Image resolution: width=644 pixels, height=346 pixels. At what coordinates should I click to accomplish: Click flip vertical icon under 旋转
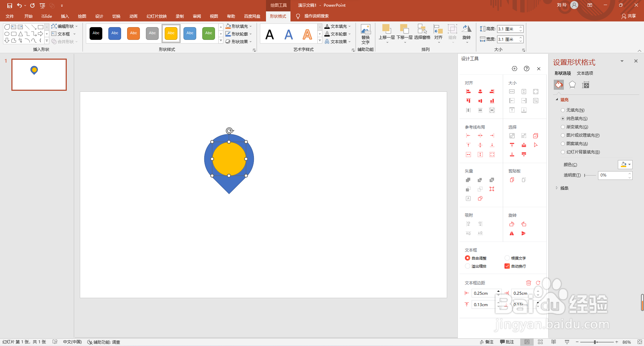click(x=524, y=233)
